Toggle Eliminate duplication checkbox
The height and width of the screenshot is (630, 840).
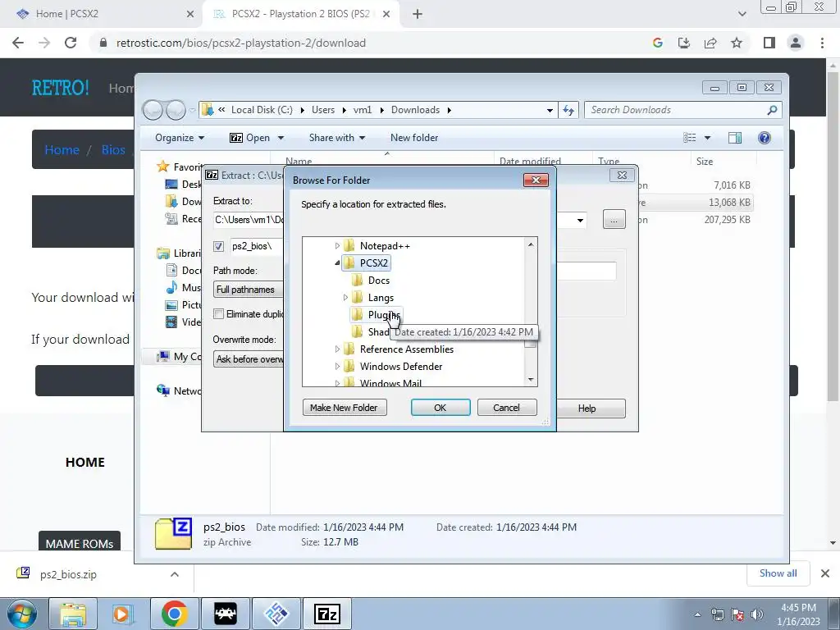pyautogui.click(x=218, y=314)
